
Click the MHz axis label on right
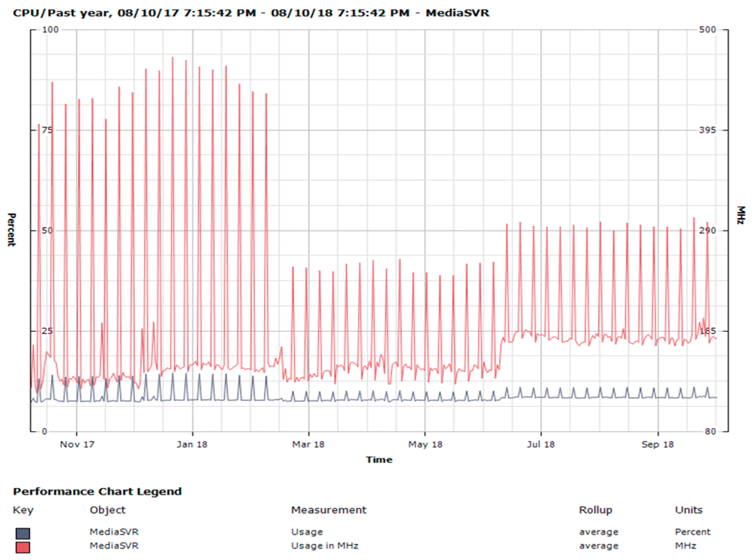[x=740, y=215]
